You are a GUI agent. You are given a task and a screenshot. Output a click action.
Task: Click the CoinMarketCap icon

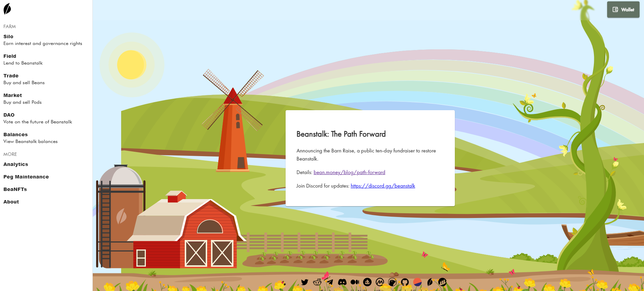(380, 282)
